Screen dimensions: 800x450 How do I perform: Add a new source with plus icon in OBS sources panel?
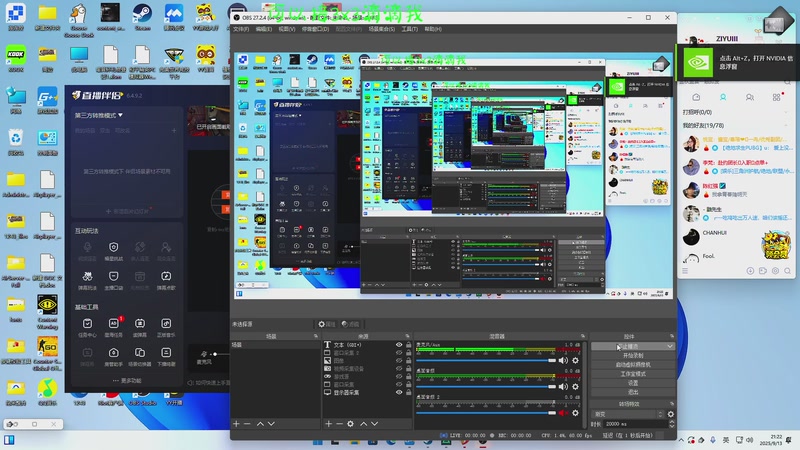click(329, 424)
